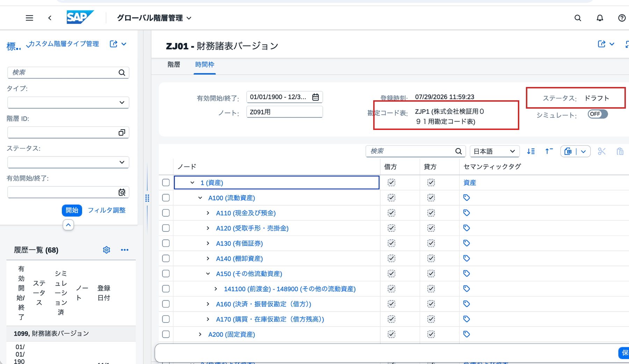Click the expand all nodes icon
The height and width of the screenshot is (364, 629).
[x=531, y=151]
